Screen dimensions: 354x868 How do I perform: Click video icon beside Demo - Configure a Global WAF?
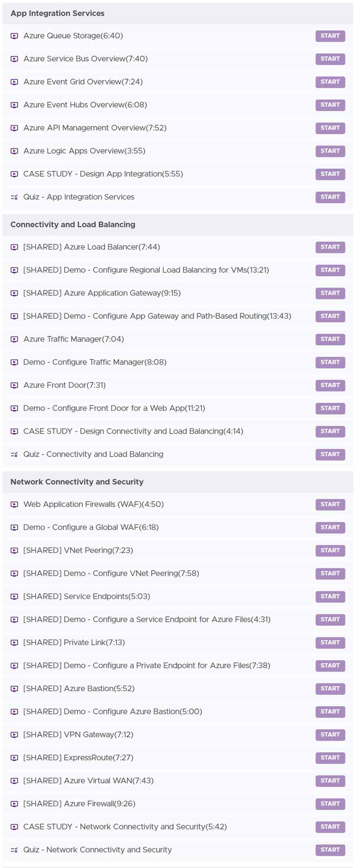[15, 527]
